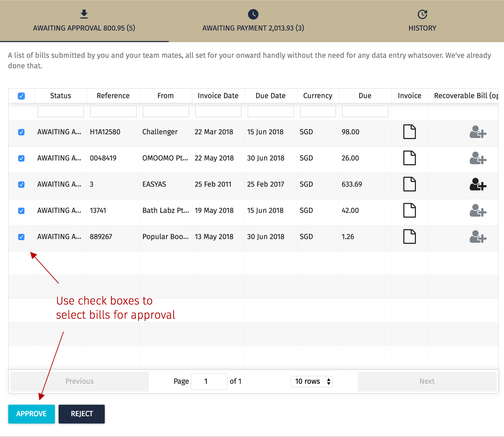Focus the Due Date filter field
504x437 pixels.
pyautogui.click(x=271, y=112)
